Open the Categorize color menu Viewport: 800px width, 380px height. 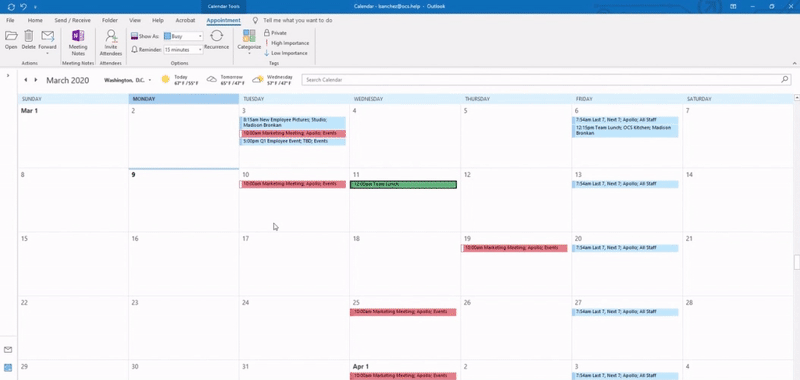click(249, 36)
